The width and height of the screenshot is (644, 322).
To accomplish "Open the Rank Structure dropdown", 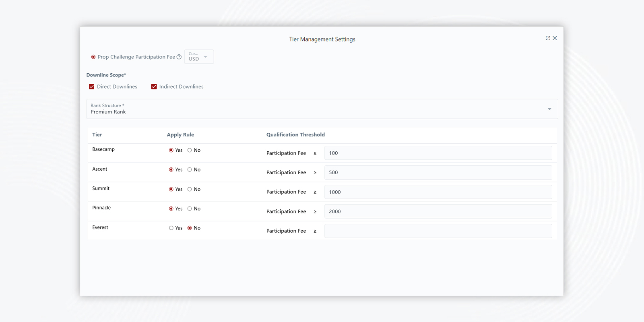I will click(x=322, y=109).
